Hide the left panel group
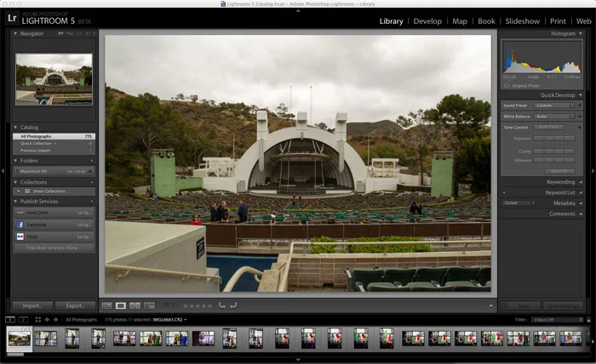 pos(3,171)
